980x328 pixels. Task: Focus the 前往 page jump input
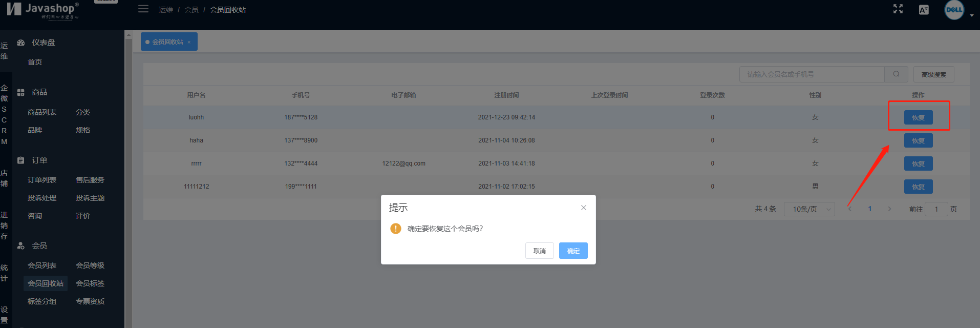(x=936, y=209)
